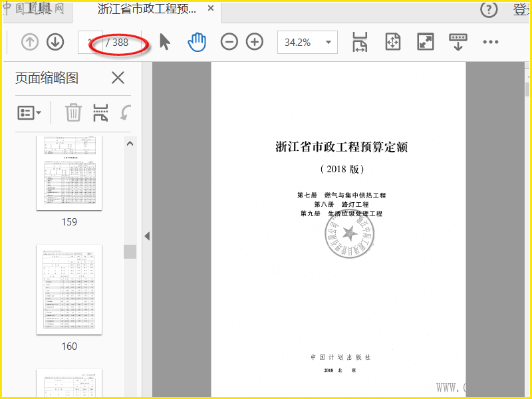This screenshot has height=399, width=532.
Task: Click the / 388 total pages text
Action: pos(118,43)
